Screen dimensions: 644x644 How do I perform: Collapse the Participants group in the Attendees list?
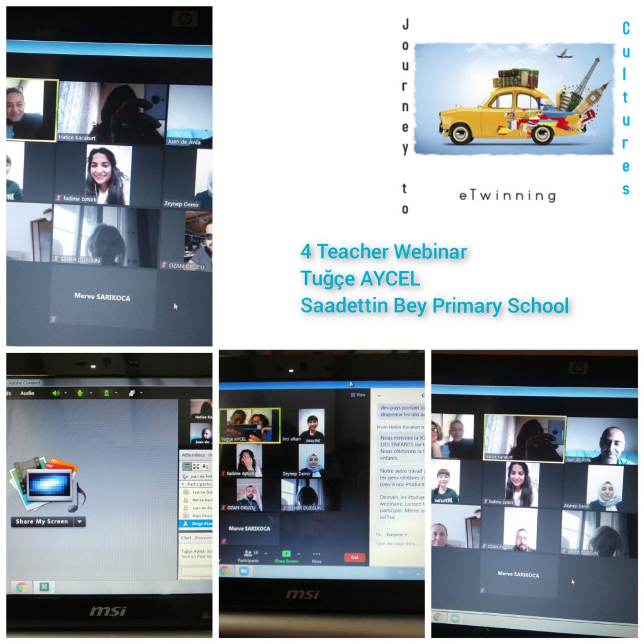(183, 484)
